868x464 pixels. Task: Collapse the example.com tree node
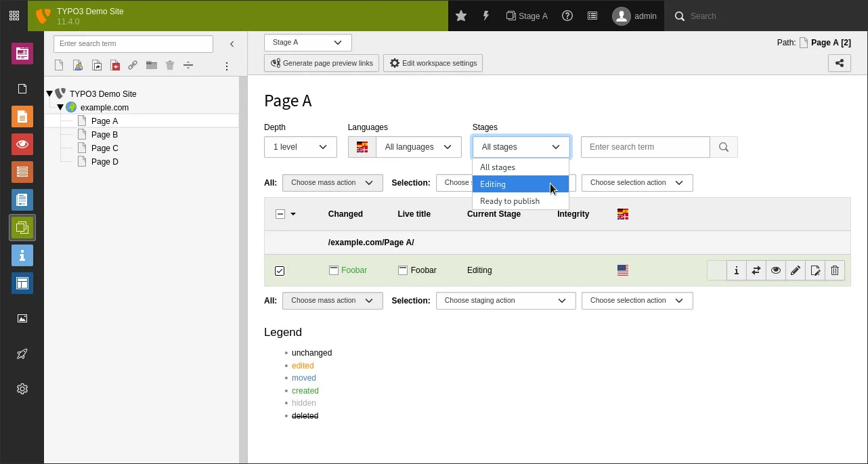click(x=60, y=107)
